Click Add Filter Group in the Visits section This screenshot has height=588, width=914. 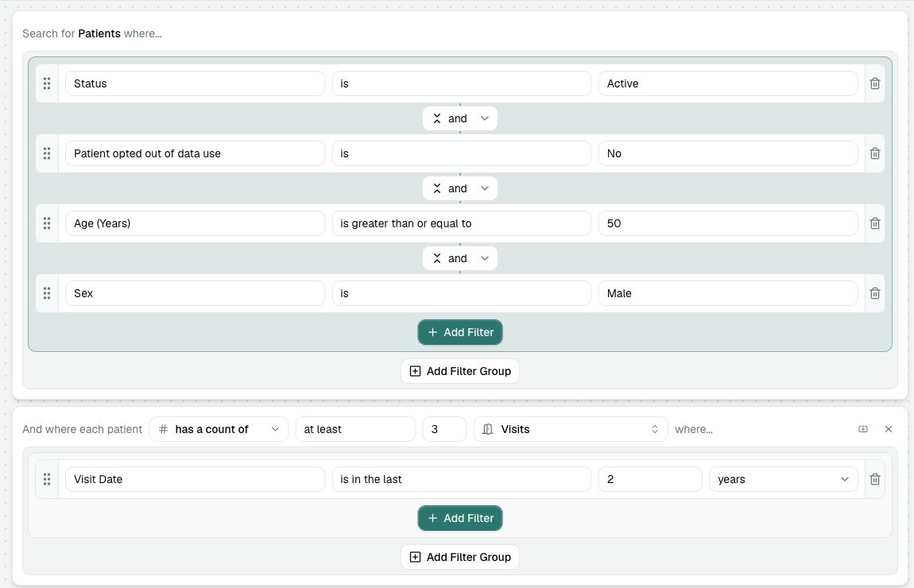(460, 557)
